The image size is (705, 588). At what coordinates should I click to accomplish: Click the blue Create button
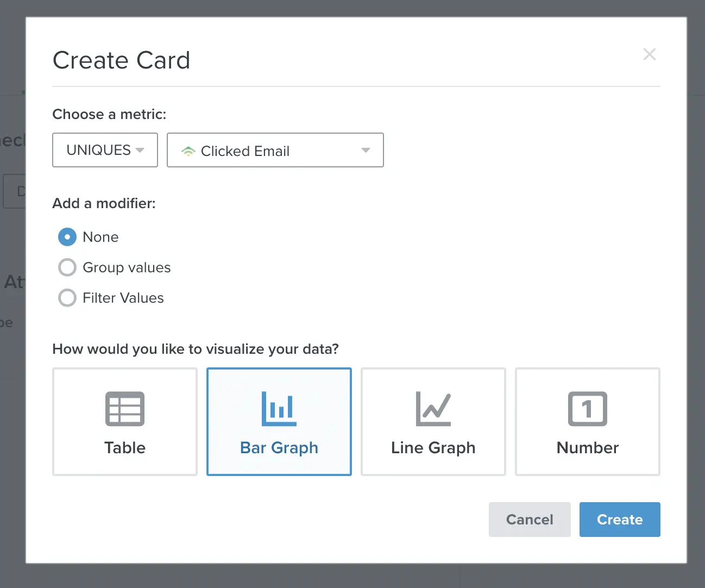coord(620,520)
